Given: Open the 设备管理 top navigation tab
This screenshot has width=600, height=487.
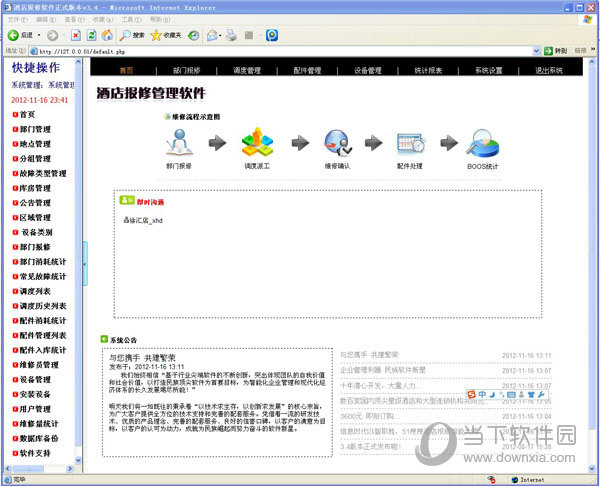Looking at the screenshot, I should [367, 71].
